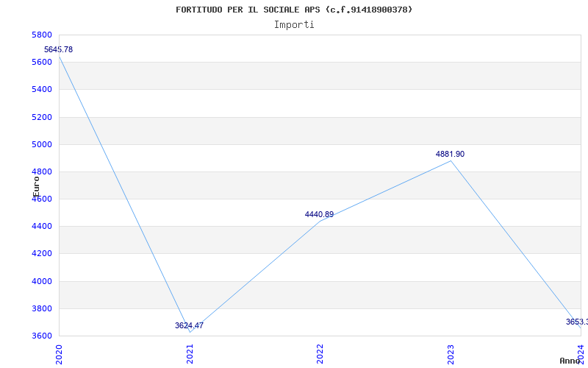Image resolution: width=588 pixels, height=368 pixels.
Task: Click the 5000 y-axis tick label
Action: (42, 144)
